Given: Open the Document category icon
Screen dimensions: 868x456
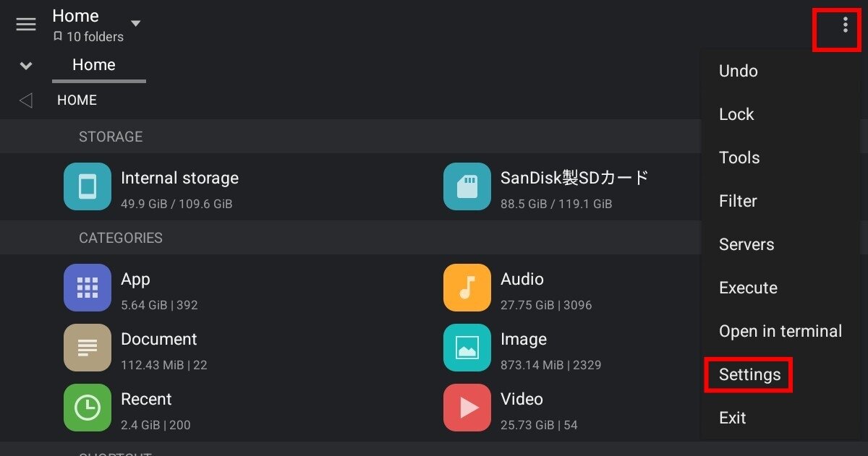Looking at the screenshot, I should [x=87, y=348].
